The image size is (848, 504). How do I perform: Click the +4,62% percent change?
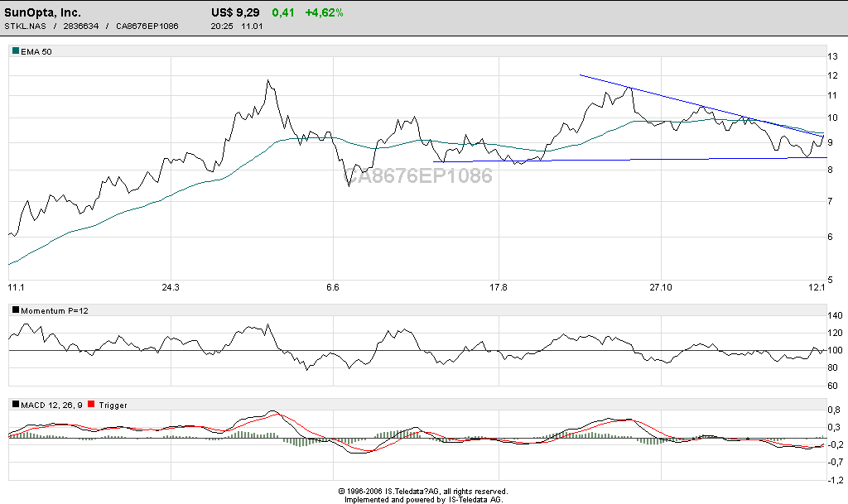[324, 12]
